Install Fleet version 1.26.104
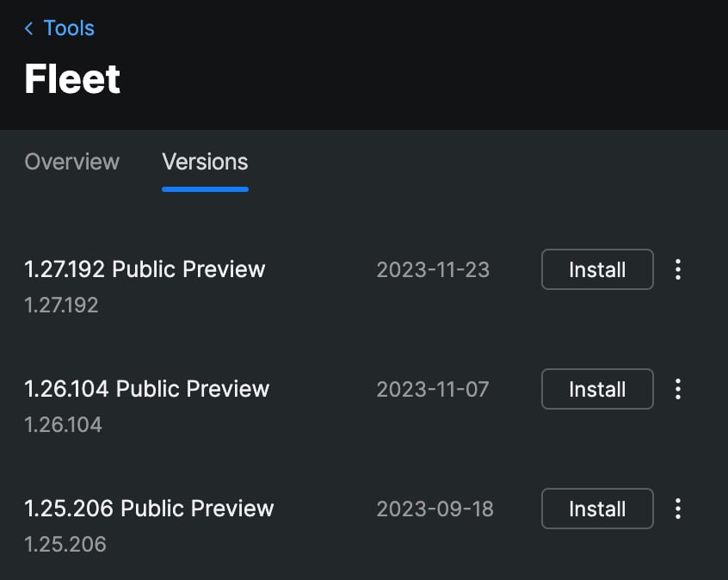The height and width of the screenshot is (580, 728). pos(597,389)
